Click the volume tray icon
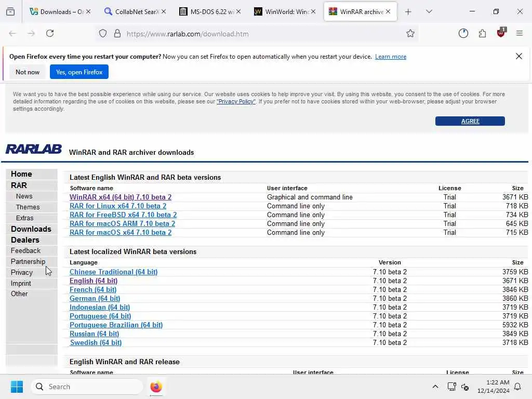 465,387
